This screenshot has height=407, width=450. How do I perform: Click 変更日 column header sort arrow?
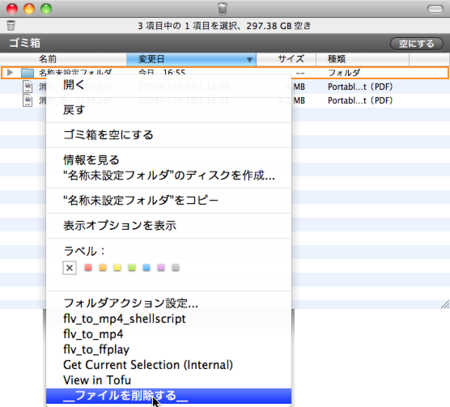(249, 59)
